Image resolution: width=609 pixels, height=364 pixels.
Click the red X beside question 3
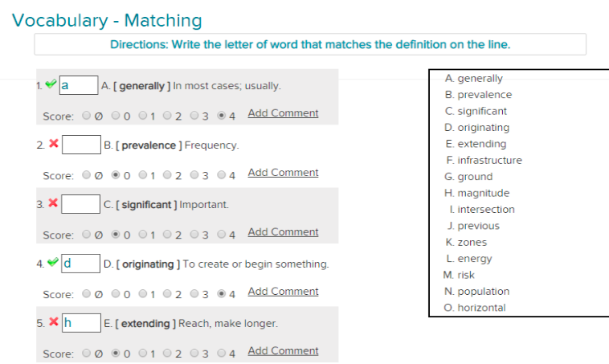point(53,203)
